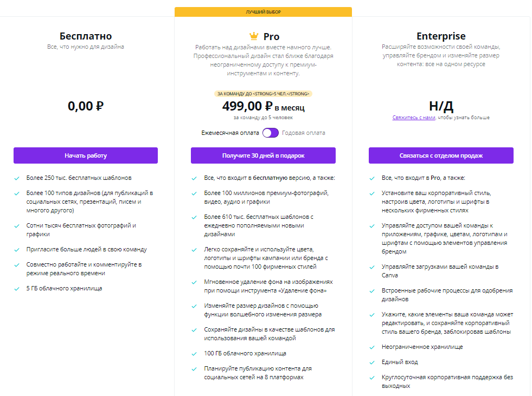Click checkmark beside 'Пригласите больше людей в свою команду'
The image size is (532, 396).
click(17, 250)
